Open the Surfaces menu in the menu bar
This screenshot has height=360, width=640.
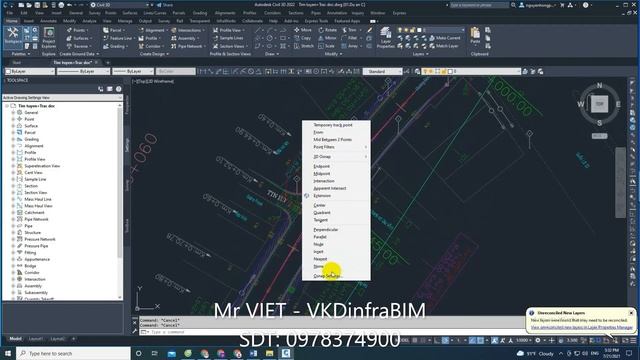pos(130,13)
